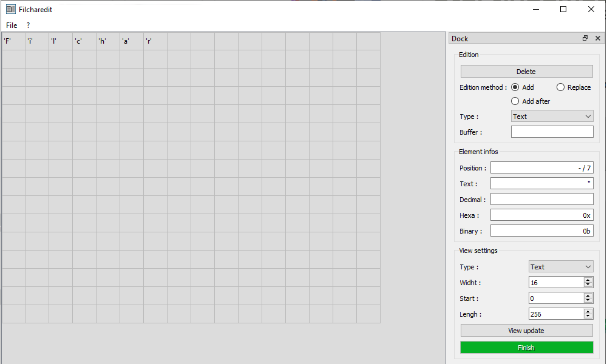Viewport: 607px width, 364px height.
Task: Select the 'F' cell in the grid
Action: pos(13,41)
